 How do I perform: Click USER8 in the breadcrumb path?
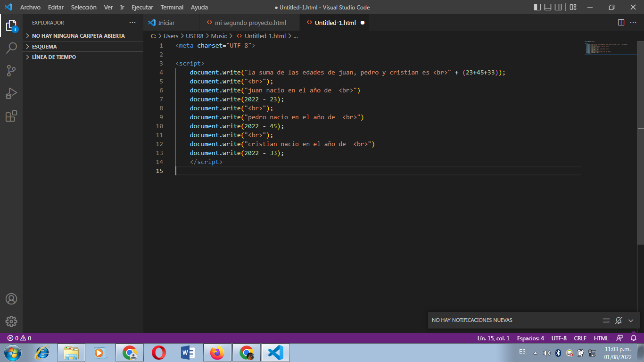pos(194,36)
